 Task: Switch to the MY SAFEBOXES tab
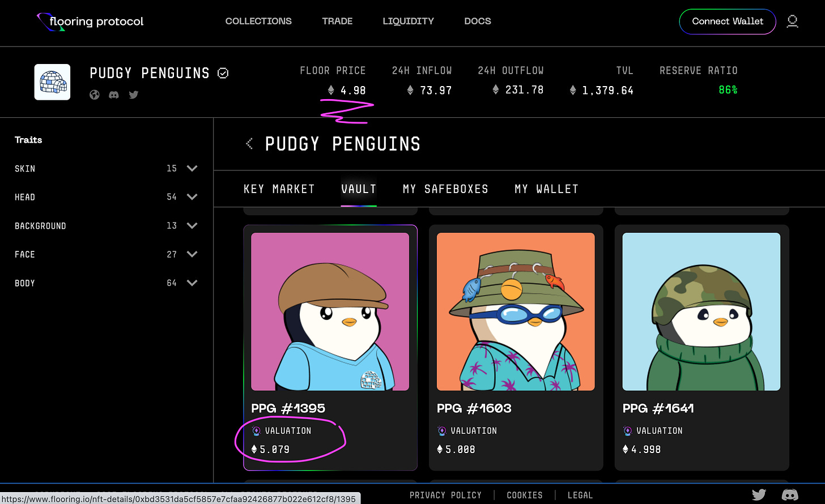[445, 189]
